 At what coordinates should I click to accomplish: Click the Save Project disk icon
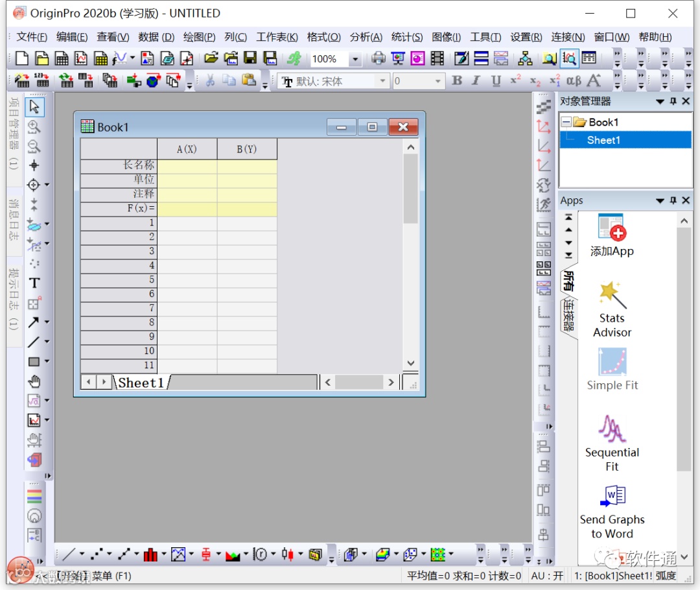coord(250,58)
